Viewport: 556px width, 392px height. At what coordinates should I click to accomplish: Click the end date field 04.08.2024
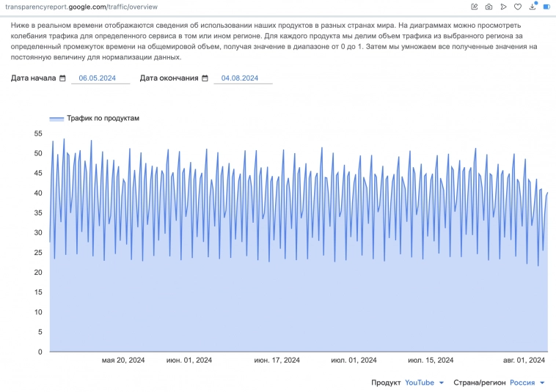(242, 78)
